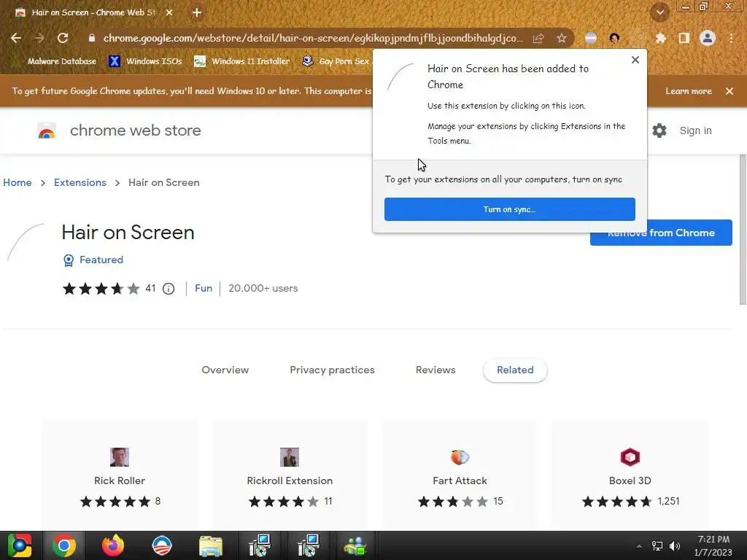This screenshot has height=560, width=747.
Task: Switch to the Reviews tab
Action: [x=436, y=370]
